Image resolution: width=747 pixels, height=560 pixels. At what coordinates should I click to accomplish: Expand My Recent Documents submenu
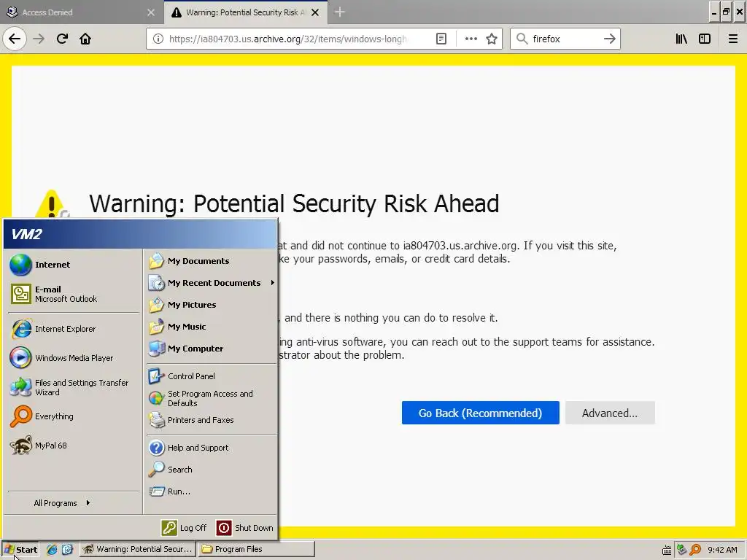(212, 283)
